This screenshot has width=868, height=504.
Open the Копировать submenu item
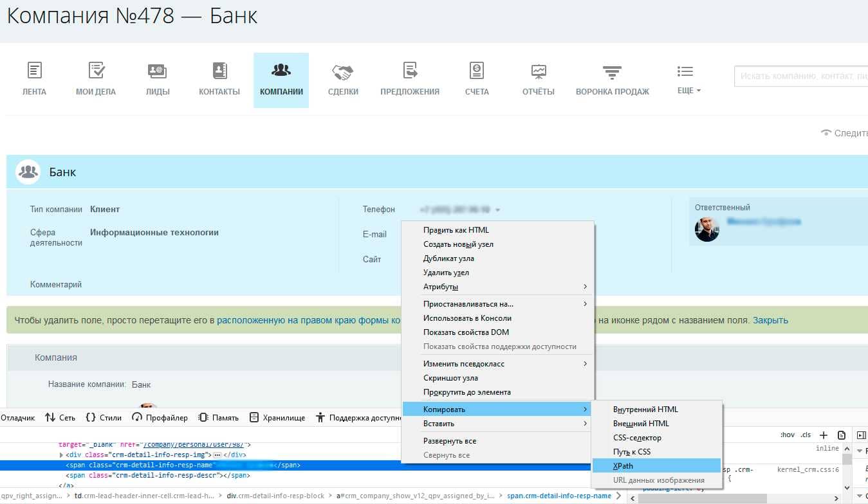click(x=498, y=410)
